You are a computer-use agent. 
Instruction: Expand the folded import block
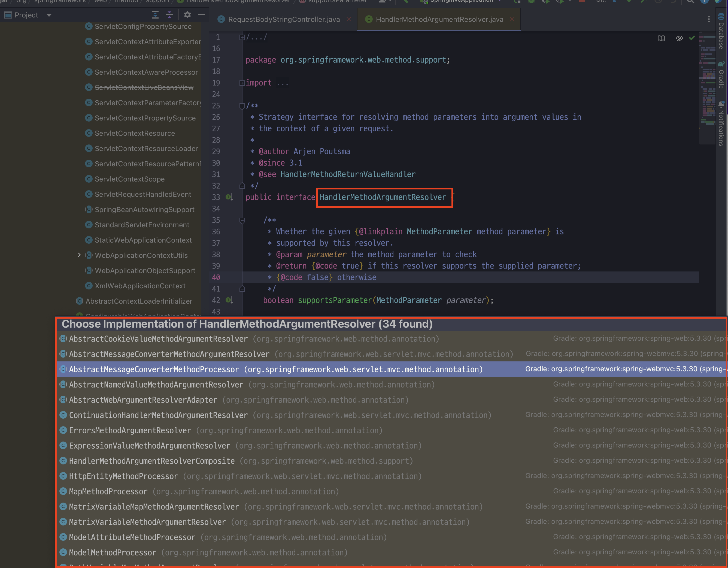242,83
